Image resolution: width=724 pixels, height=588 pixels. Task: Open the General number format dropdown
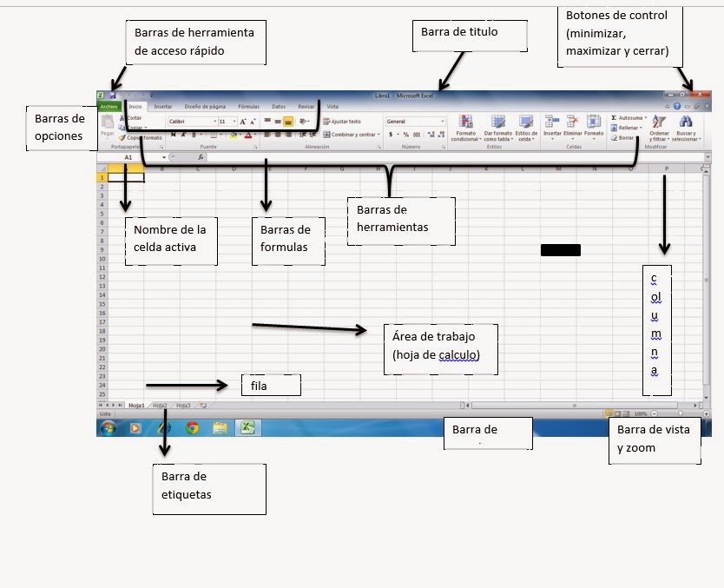pos(443,122)
